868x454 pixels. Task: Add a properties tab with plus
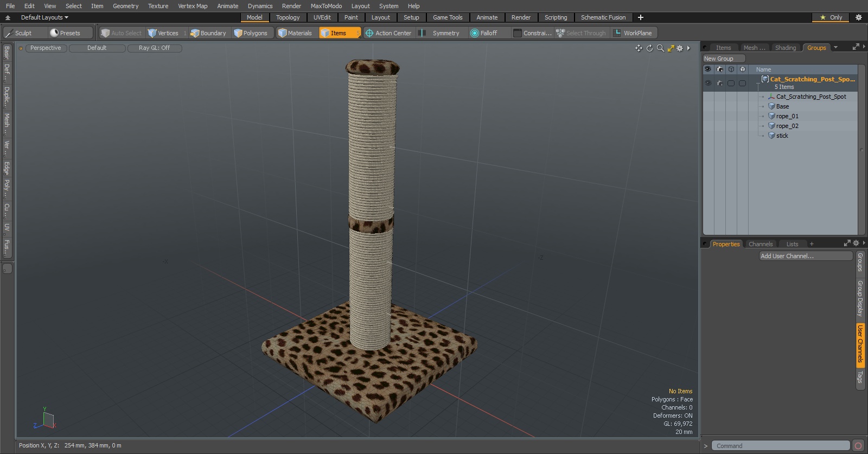pyautogui.click(x=812, y=244)
